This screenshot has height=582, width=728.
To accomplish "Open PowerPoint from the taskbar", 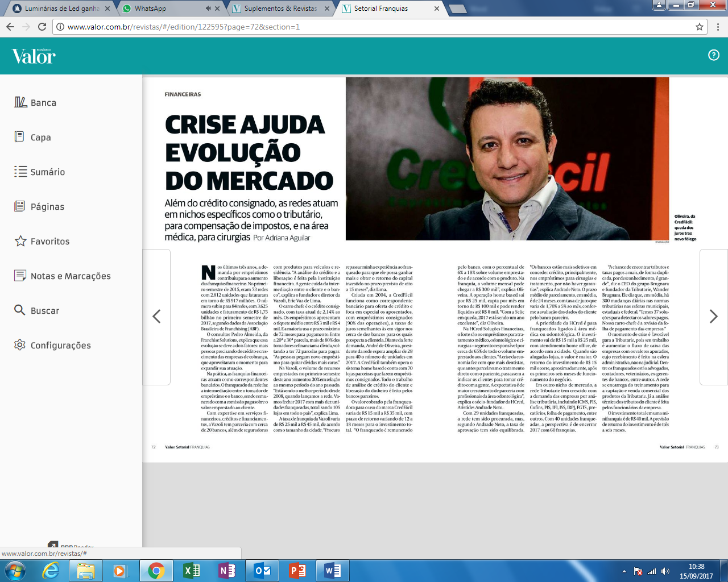I will click(x=297, y=571).
